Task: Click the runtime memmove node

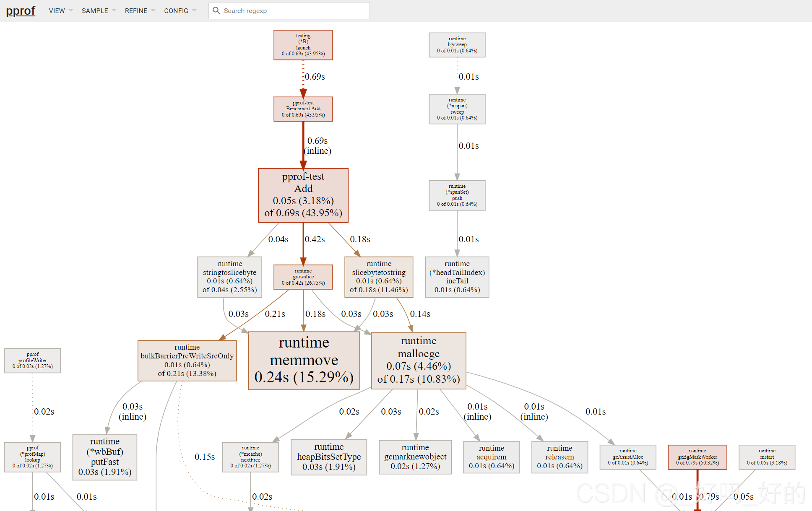Action: (304, 361)
